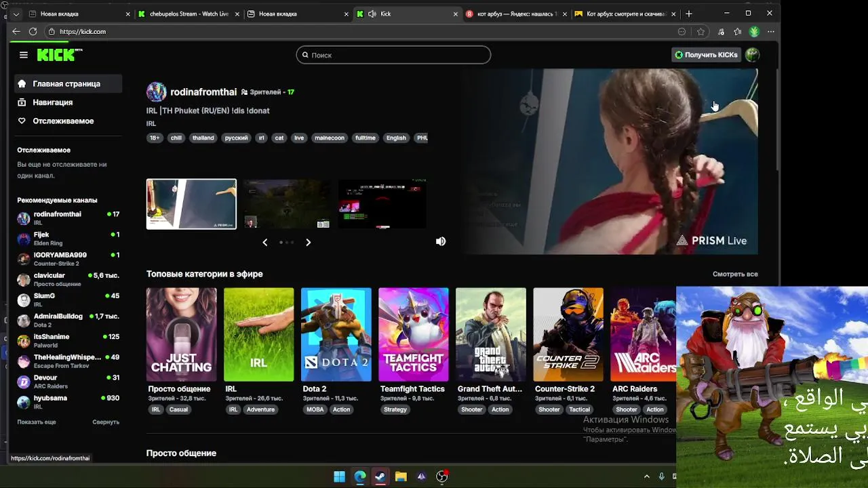Screen dimensions: 868x488
Task: Open the Counter-Strike 2 category card
Action: 568,335
